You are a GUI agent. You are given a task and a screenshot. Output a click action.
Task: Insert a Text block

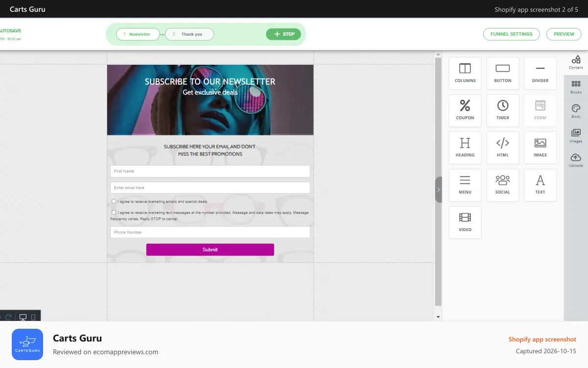click(540, 185)
